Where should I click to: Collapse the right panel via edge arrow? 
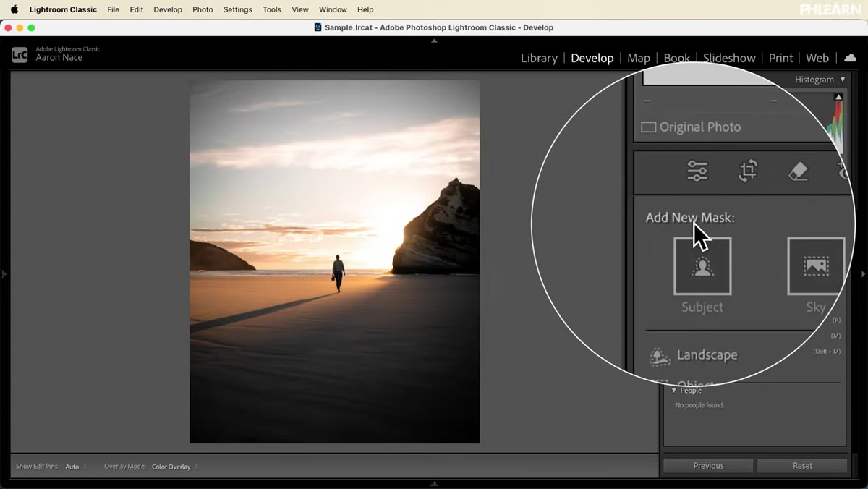pos(863,274)
